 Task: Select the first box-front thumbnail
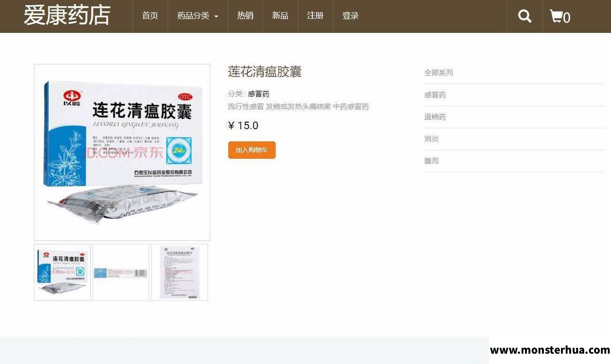[x=62, y=272]
